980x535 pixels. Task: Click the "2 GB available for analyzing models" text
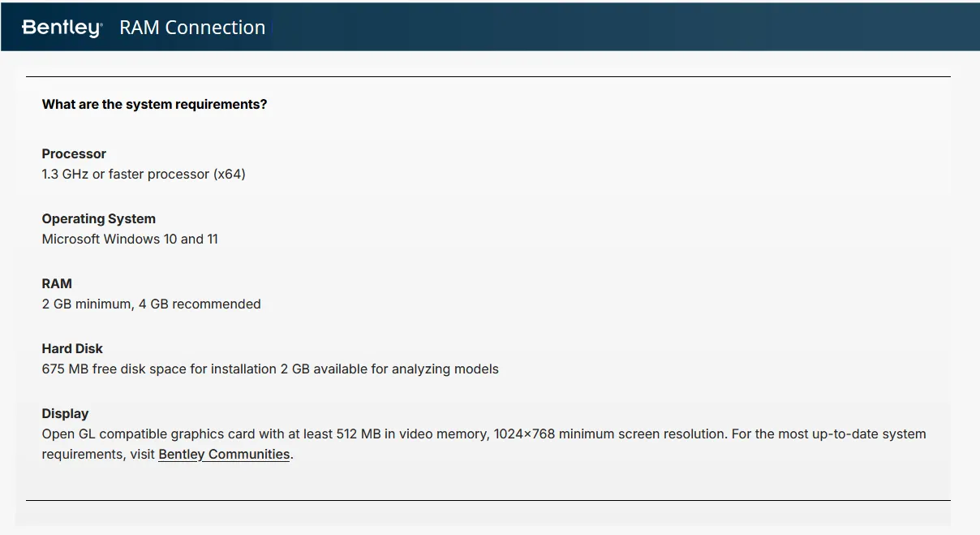(389, 369)
